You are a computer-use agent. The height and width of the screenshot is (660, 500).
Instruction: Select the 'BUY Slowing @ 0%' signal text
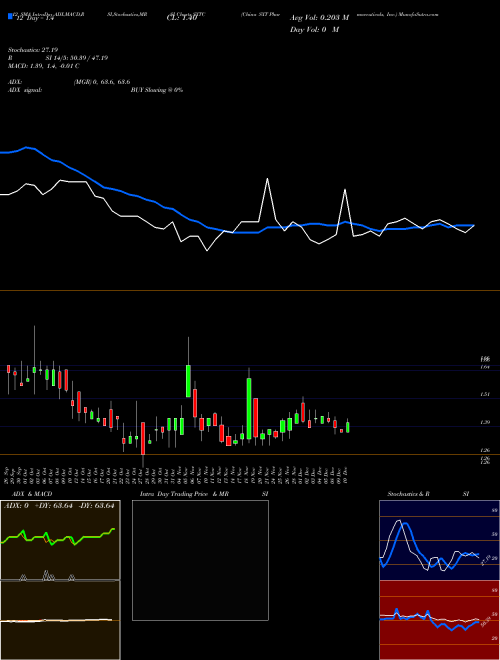[157, 90]
